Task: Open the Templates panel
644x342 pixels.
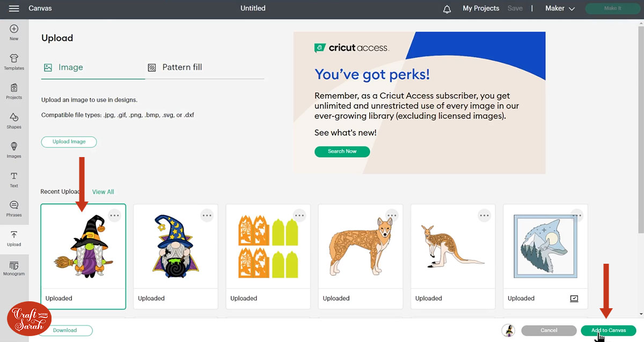Action: (x=14, y=62)
